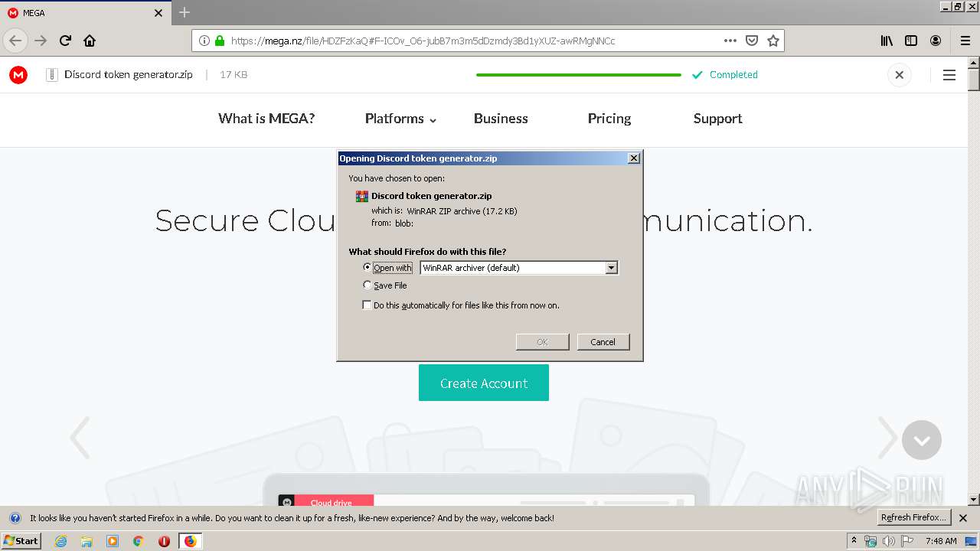Close the Firefox notification bar
980x551 pixels.
tap(963, 518)
